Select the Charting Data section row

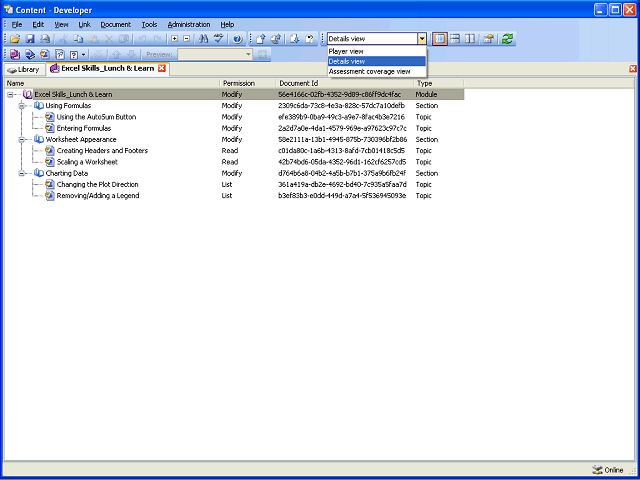(67, 173)
